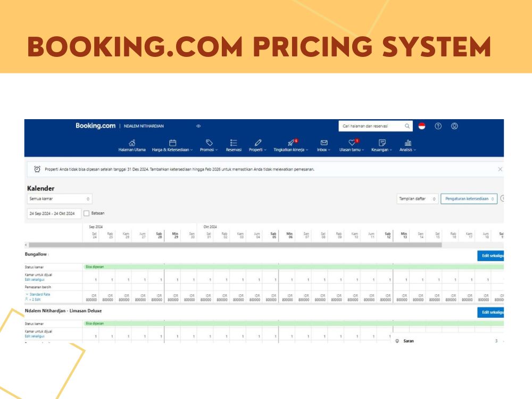Open Reservasi list icon
Image resolution: width=532 pixels, height=399 pixels.
234,143
